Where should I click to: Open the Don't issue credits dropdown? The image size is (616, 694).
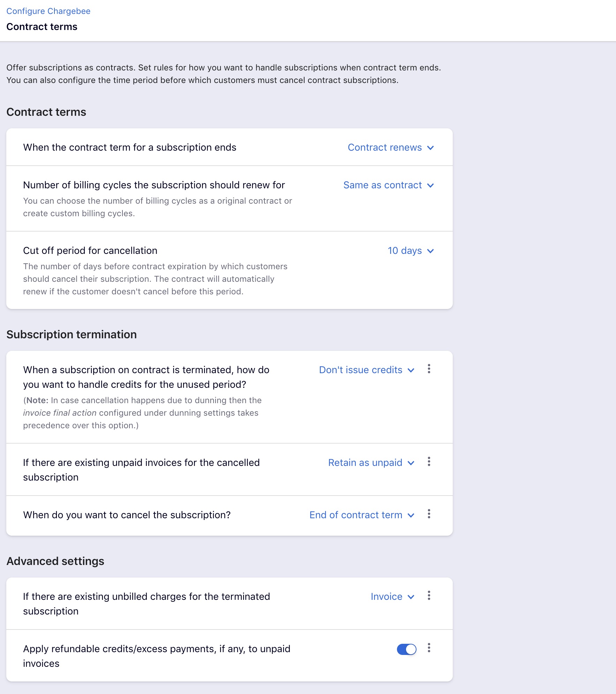pos(361,370)
